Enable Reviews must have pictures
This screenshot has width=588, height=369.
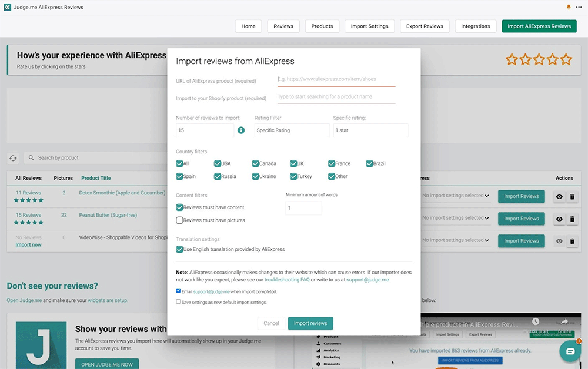click(179, 220)
